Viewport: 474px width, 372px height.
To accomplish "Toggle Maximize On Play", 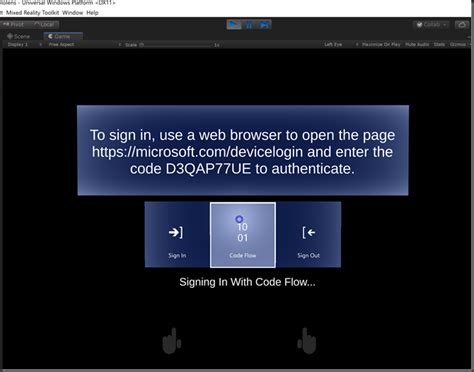I will pyautogui.click(x=381, y=44).
